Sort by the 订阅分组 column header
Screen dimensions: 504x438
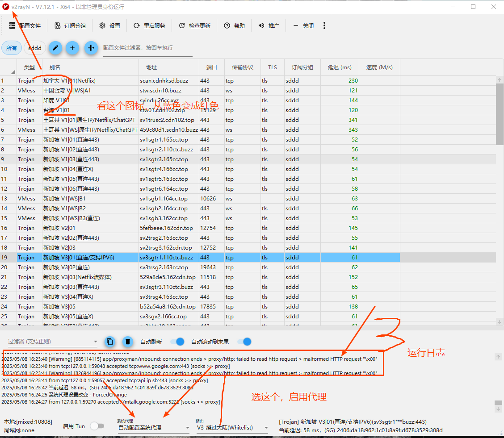point(302,67)
